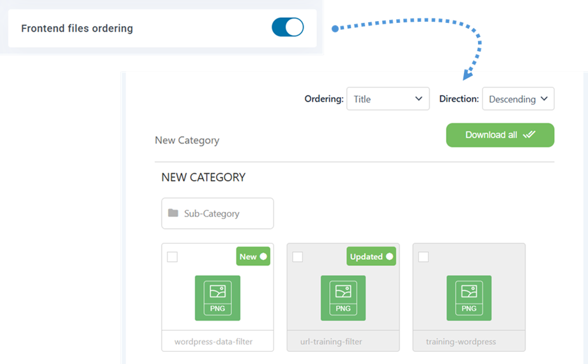Toggle the Frontend files ordering switch
588x364 pixels.
tap(288, 27)
